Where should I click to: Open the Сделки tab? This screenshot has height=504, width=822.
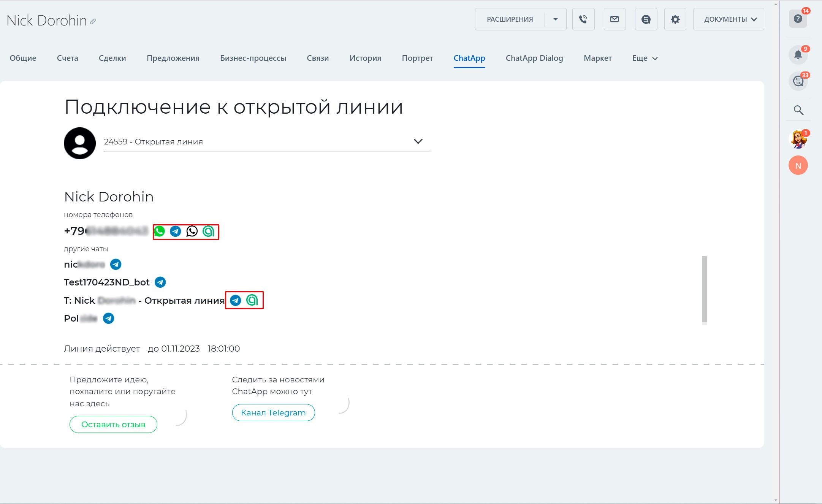(x=112, y=58)
